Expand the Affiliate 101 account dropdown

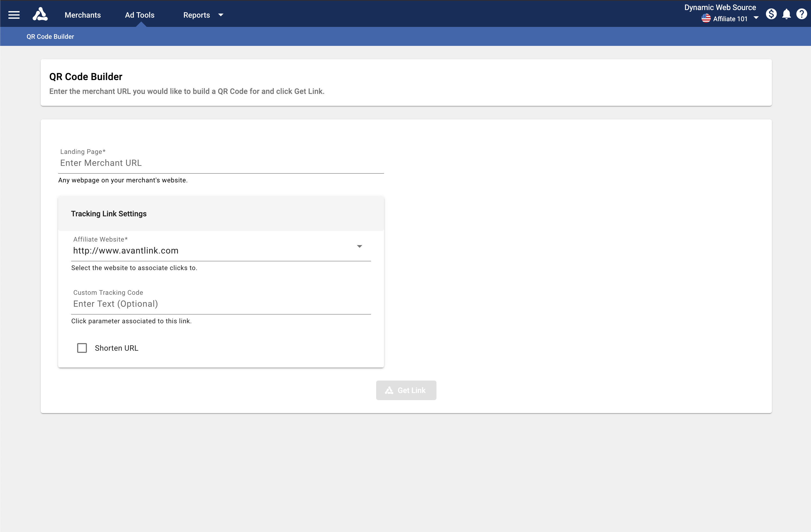[x=756, y=18]
